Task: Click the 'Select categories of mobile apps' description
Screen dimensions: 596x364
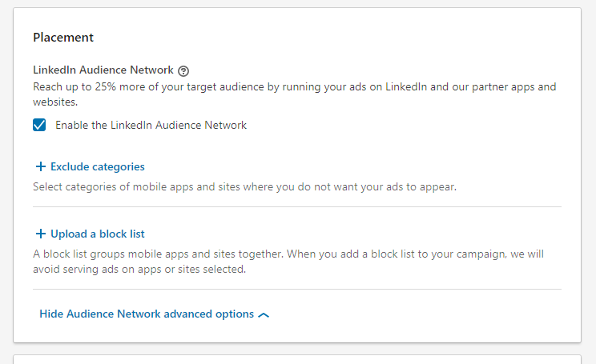Action: pos(244,187)
